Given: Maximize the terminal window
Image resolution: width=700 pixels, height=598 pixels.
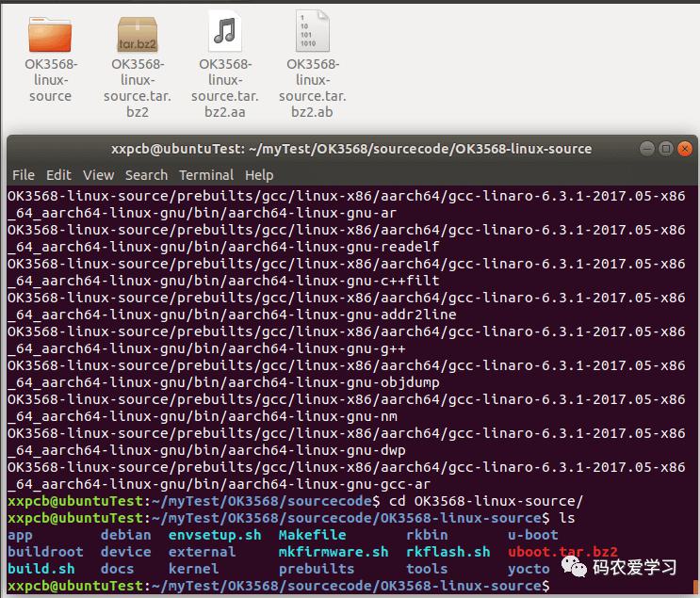Looking at the screenshot, I should click(x=666, y=148).
